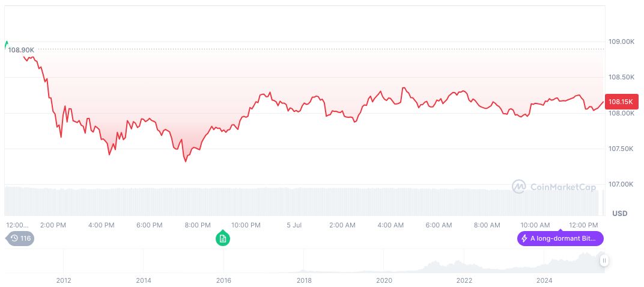Choose 2024 on the overview timeline
Screen dimensions: 644x287
click(x=544, y=280)
